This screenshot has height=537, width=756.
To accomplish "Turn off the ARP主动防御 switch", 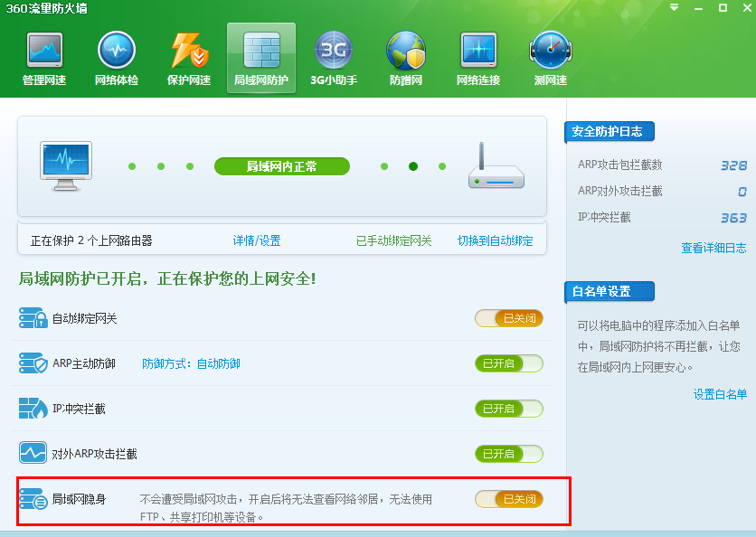I will pyautogui.click(x=508, y=363).
